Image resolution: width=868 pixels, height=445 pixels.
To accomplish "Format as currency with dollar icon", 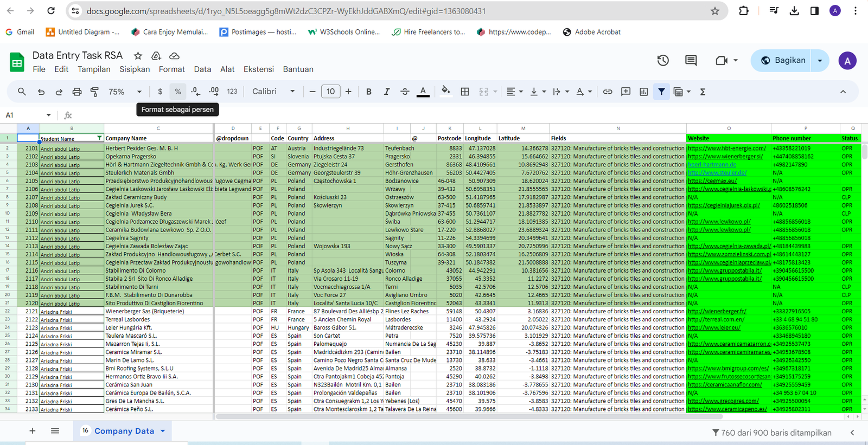I will point(159,92).
